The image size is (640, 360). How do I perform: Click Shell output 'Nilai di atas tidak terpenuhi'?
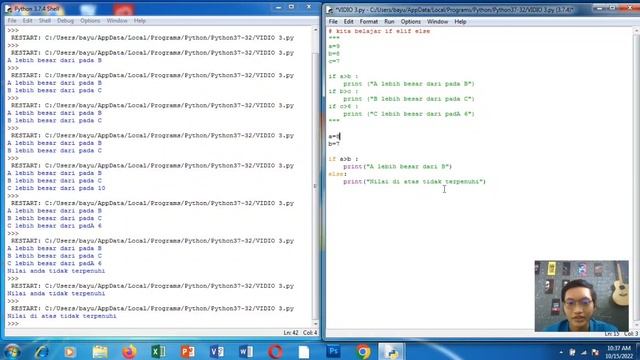click(62, 316)
